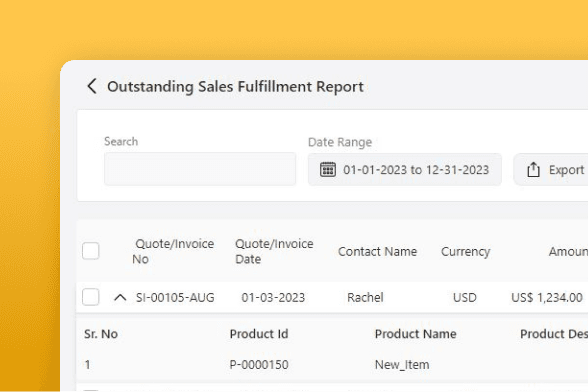Tick the select-all header checkbox
This screenshot has height=392, width=588.
91,251
